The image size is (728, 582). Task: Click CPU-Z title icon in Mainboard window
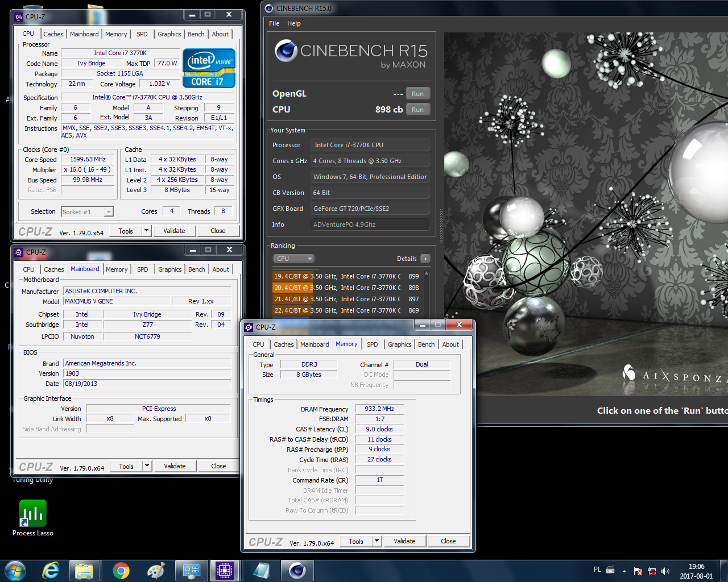(x=19, y=252)
